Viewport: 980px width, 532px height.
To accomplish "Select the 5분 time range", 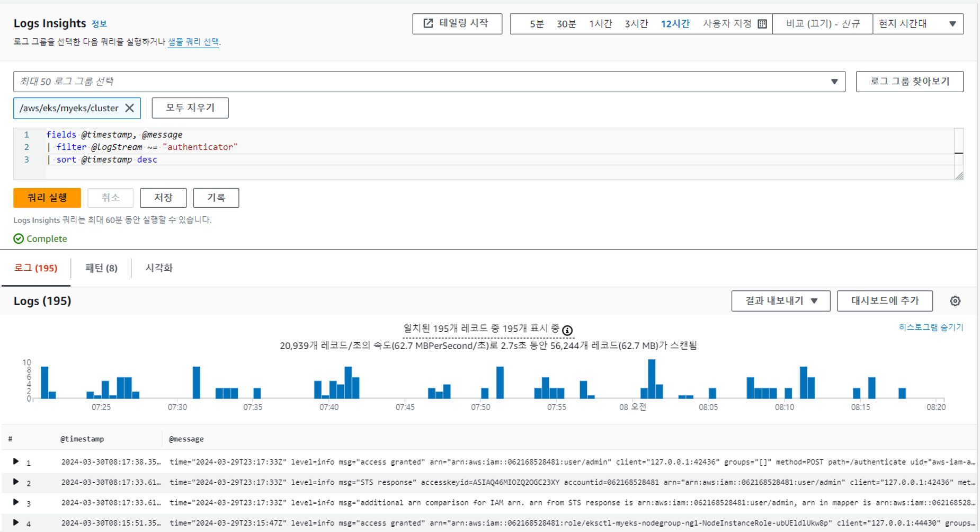I will [537, 24].
